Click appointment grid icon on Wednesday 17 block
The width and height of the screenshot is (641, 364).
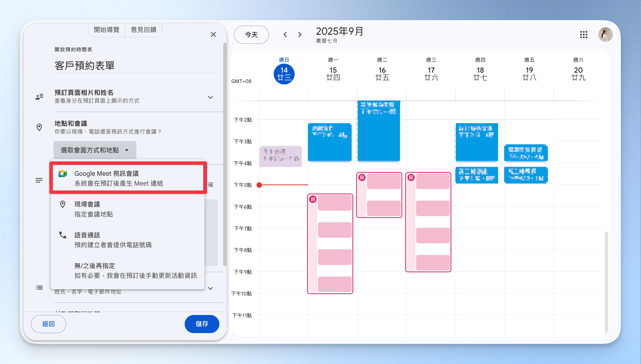[x=411, y=178]
